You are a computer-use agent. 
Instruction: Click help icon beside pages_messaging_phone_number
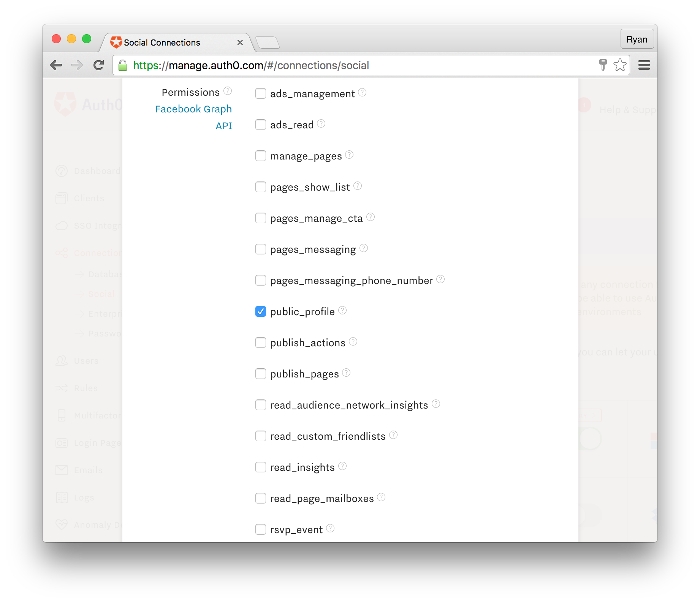tap(440, 279)
